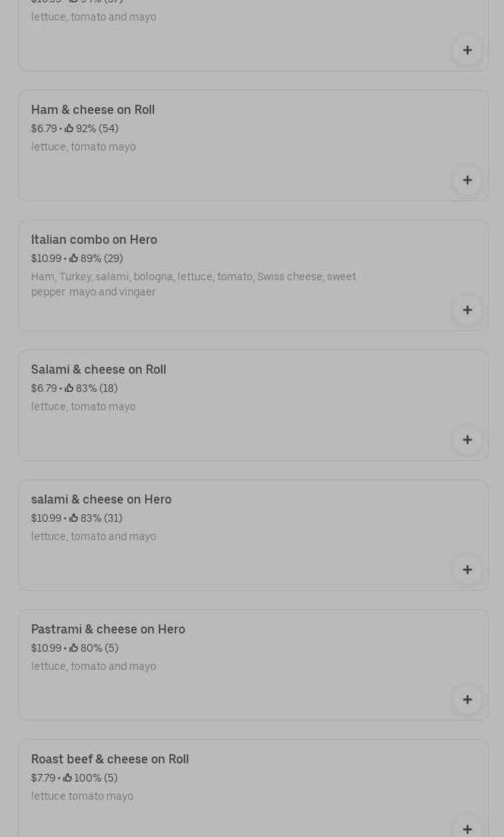Click Italian combo ingredients description text
The image size is (504, 837).
tap(194, 284)
